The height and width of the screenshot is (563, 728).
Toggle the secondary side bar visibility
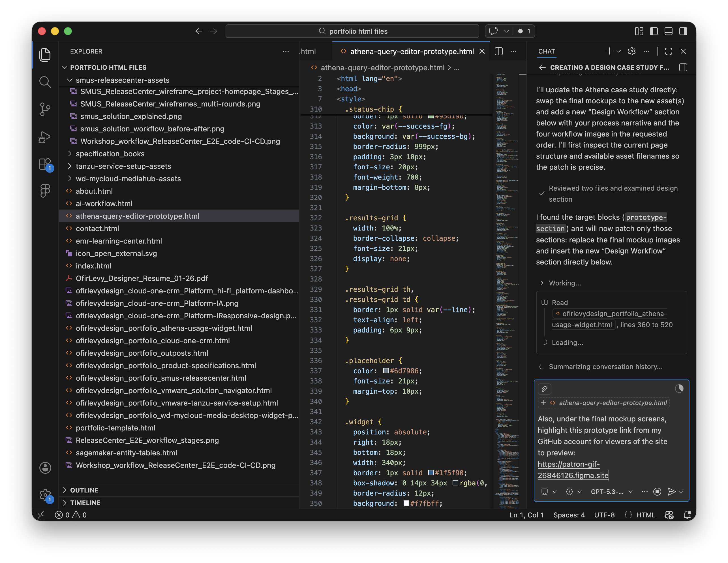coord(684,31)
